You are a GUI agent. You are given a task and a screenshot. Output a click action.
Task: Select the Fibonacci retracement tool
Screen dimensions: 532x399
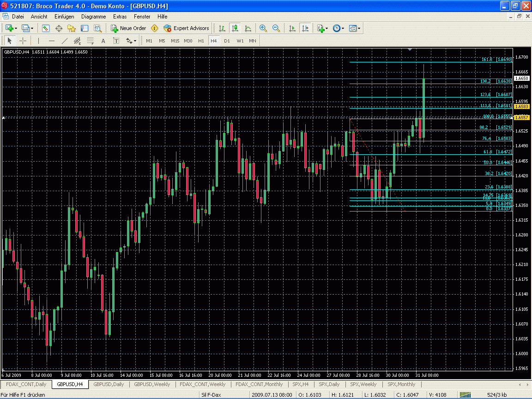click(x=90, y=41)
